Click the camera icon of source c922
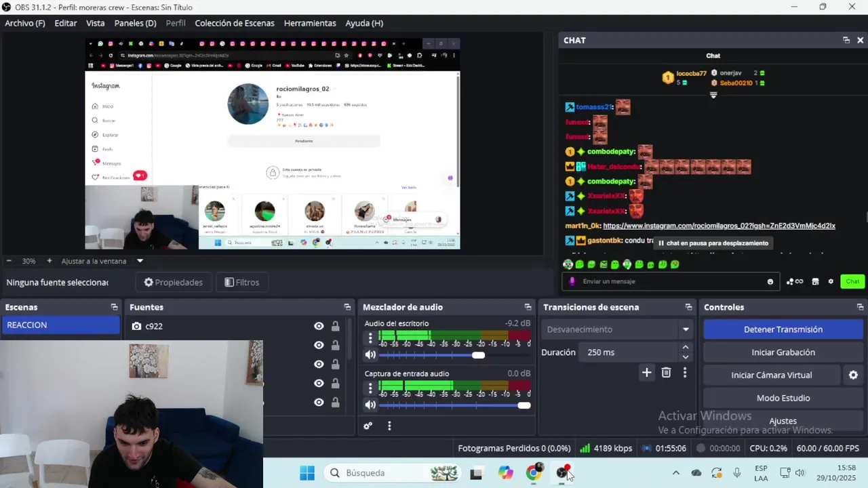The height and width of the screenshot is (488, 868). [x=136, y=326]
